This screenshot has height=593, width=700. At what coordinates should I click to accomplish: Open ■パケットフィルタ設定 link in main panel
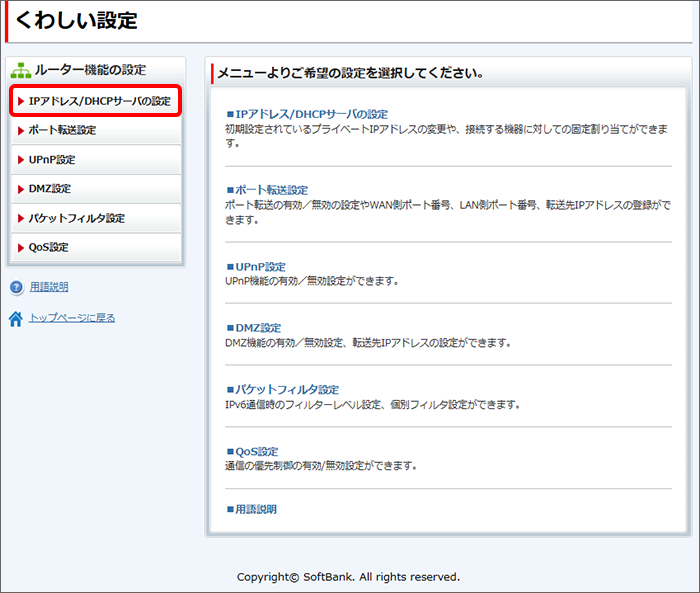tap(283, 389)
